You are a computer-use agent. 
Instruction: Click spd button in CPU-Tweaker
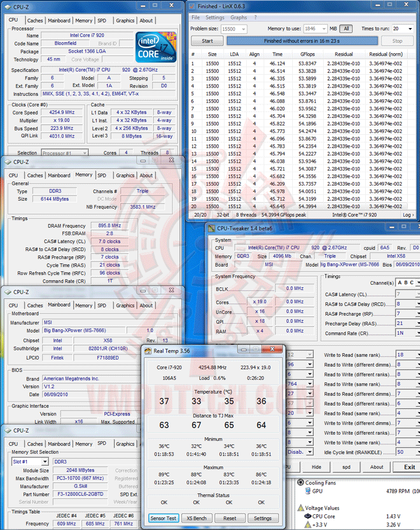coord(346,467)
